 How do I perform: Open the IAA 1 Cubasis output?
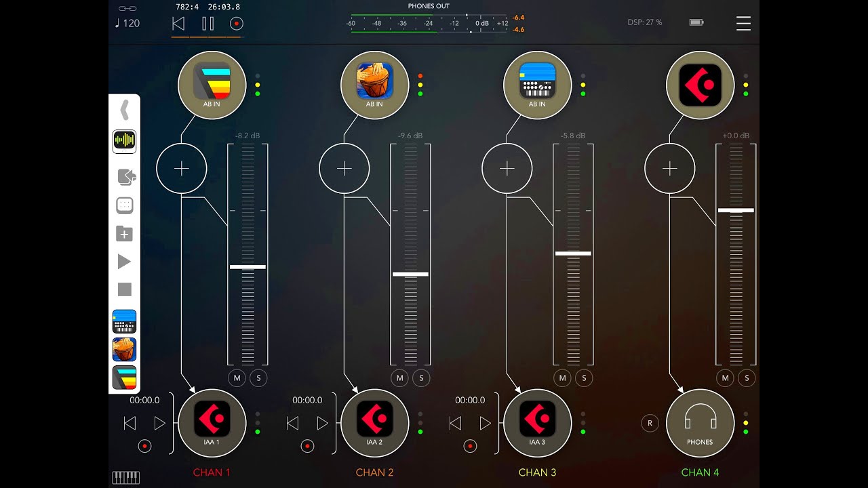(212, 423)
